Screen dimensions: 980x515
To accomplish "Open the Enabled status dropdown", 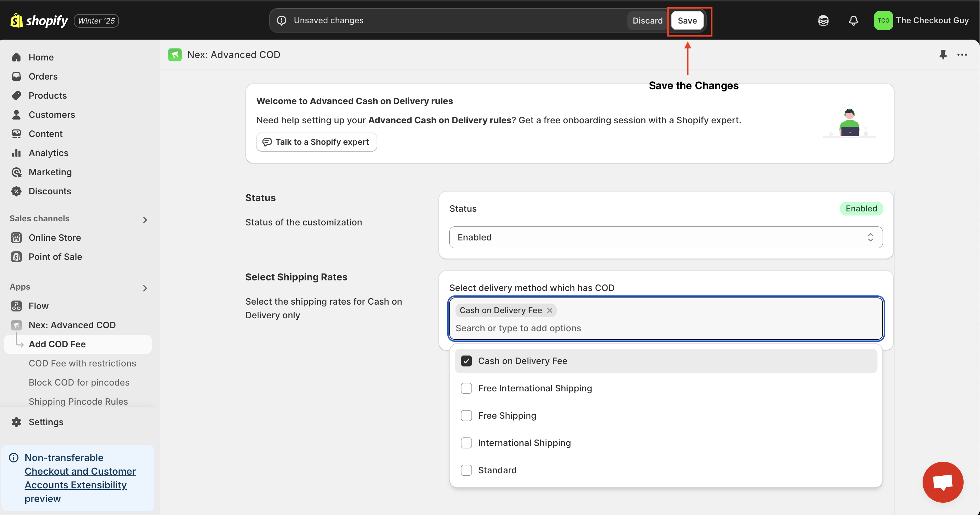I will coord(665,237).
